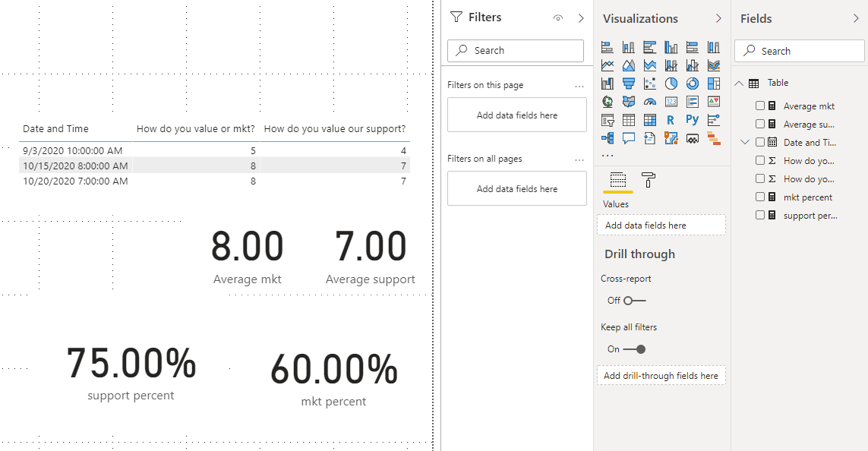Select the table visual icon
The height and width of the screenshot is (451, 868).
point(628,120)
